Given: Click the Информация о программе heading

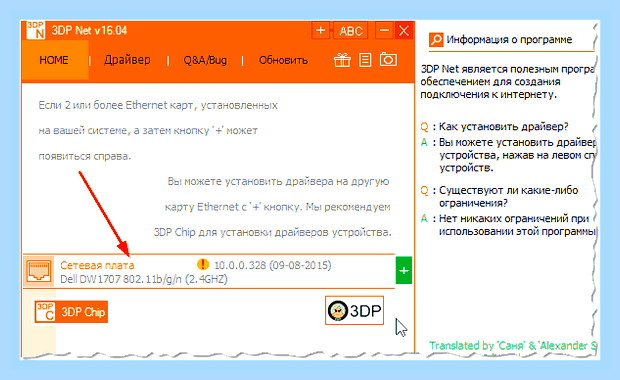Looking at the screenshot, I should [x=509, y=40].
